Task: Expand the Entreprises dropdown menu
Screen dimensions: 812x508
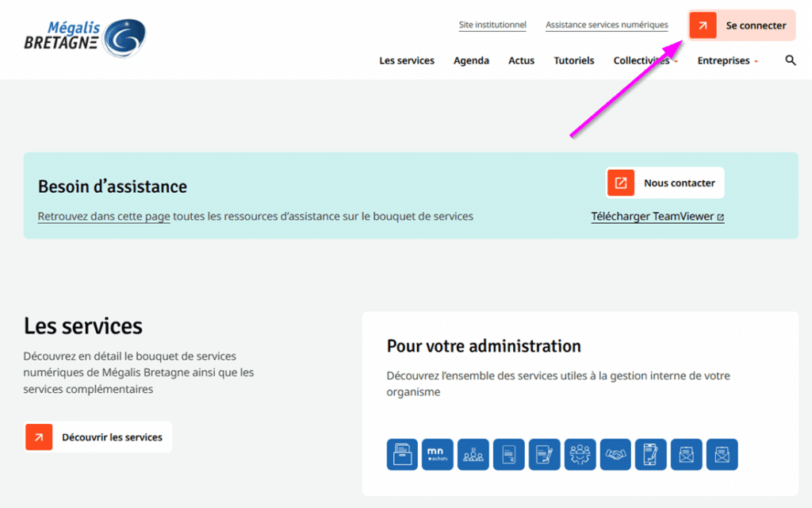Action: point(728,60)
